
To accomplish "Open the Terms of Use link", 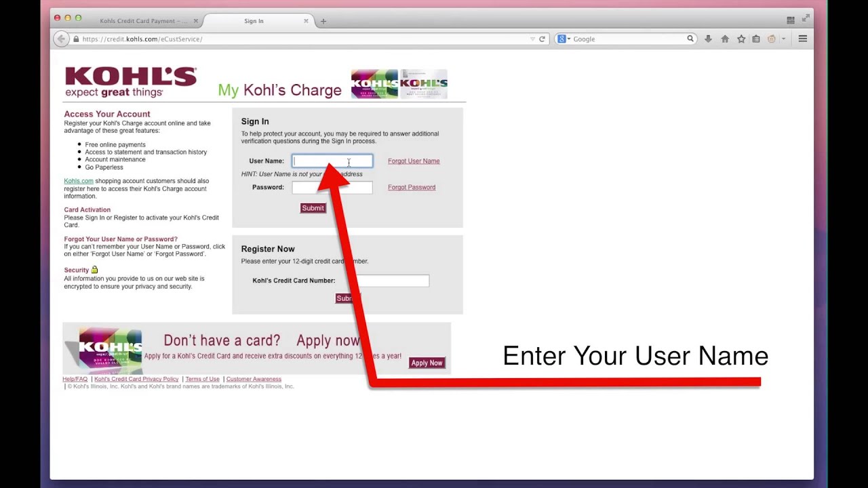I will (203, 380).
